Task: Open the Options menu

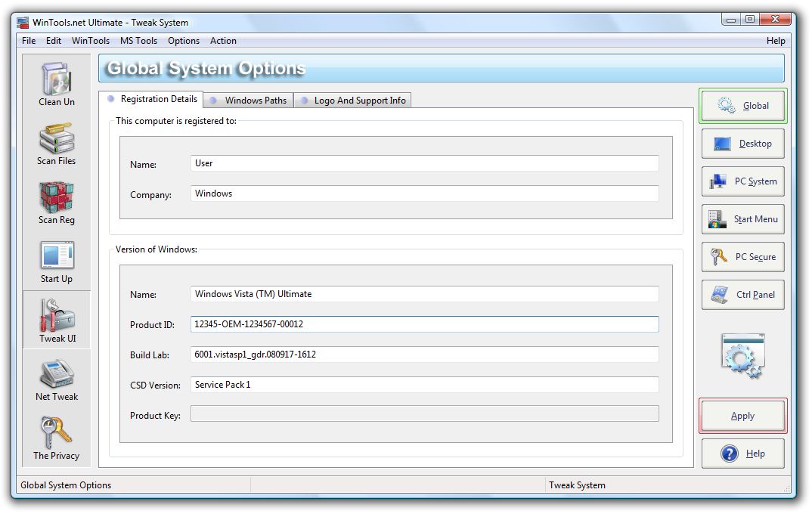Action: (183, 40)
